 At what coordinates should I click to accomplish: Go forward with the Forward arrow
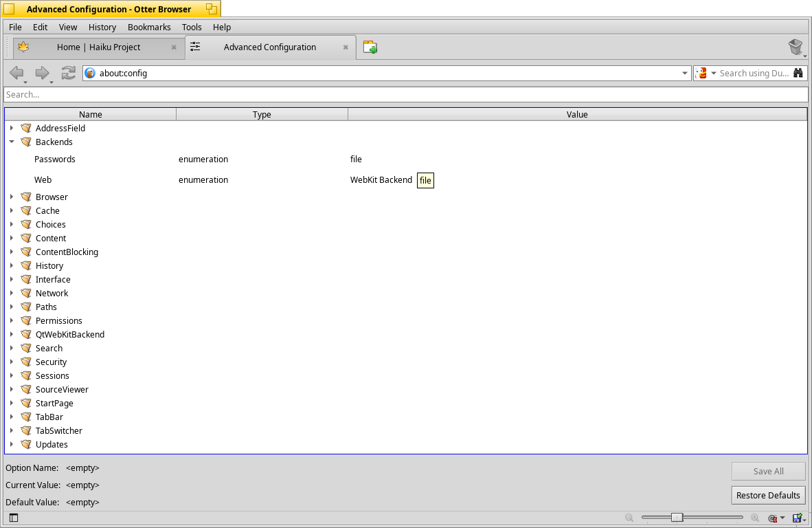[x=42, y=73]
